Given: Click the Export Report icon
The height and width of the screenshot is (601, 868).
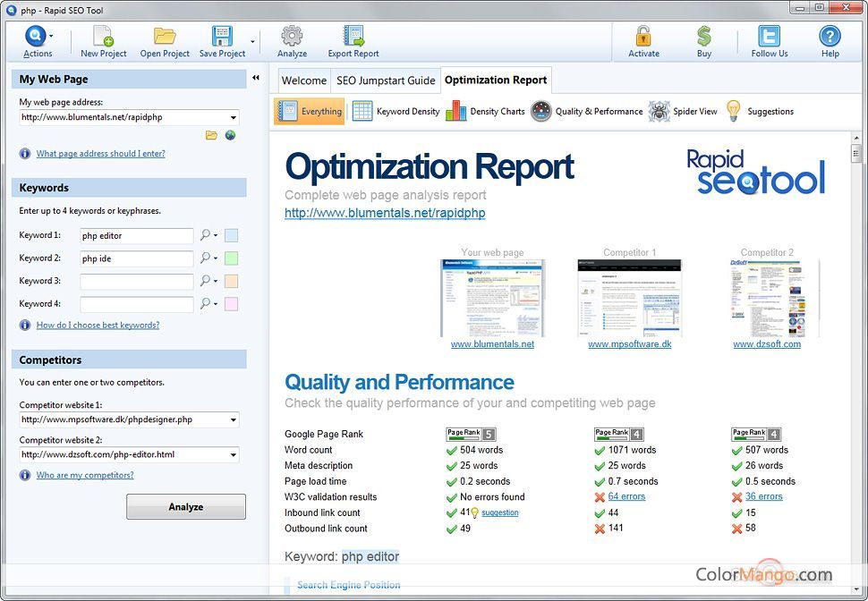Looking at the screenshot, I should [353, 37].
